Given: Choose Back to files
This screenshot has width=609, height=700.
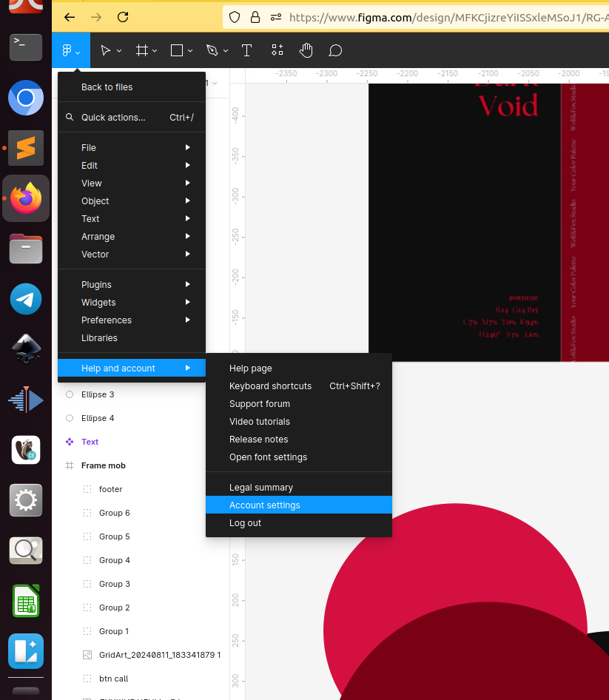Looking at the screenshot, I should pos(132,87).
